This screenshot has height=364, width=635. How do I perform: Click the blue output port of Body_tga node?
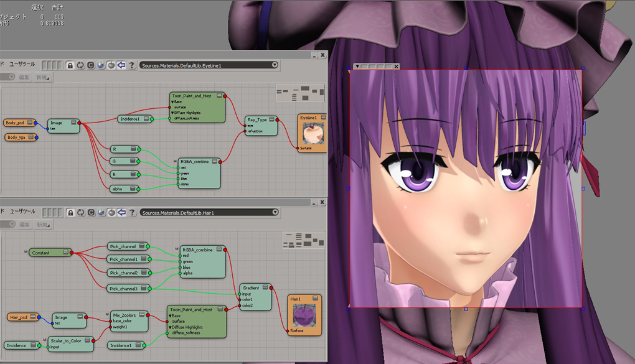[37, 138]
